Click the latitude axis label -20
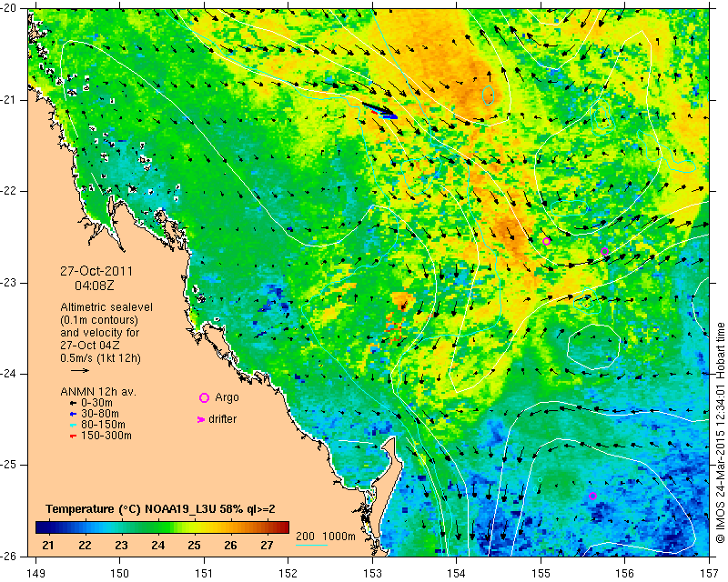728x582 pixels. (9, 8)
